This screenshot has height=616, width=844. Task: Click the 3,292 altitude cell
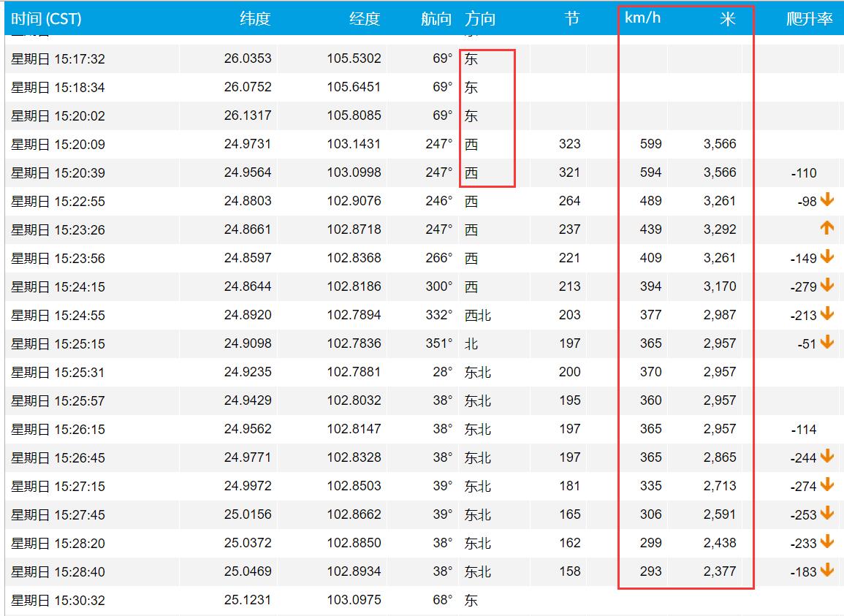pos(719,229)
